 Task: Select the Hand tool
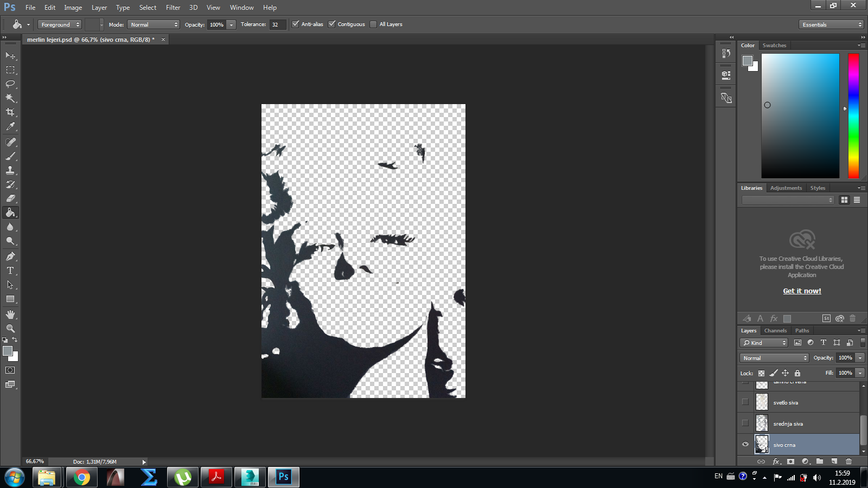pos(10,314)
